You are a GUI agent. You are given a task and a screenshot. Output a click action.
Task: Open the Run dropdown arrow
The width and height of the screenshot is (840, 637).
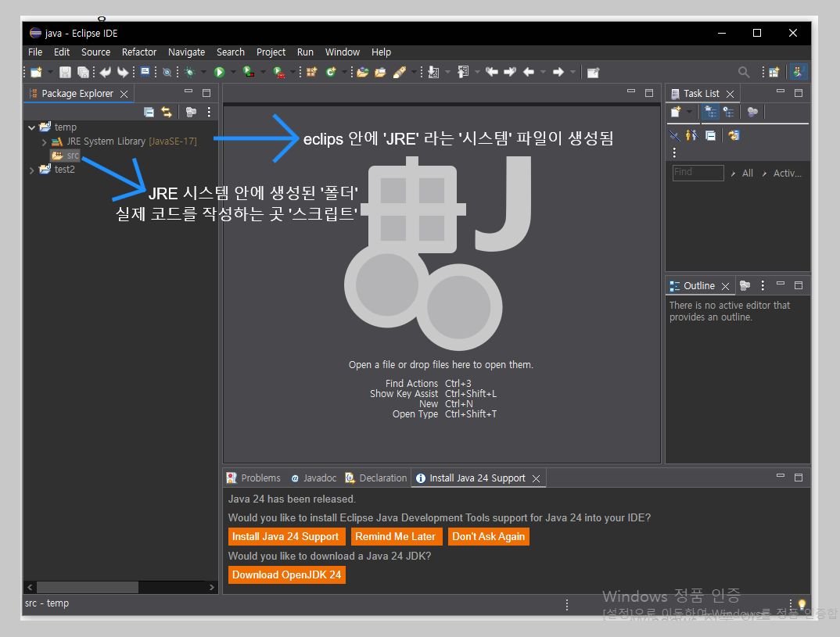click(233, 72)
